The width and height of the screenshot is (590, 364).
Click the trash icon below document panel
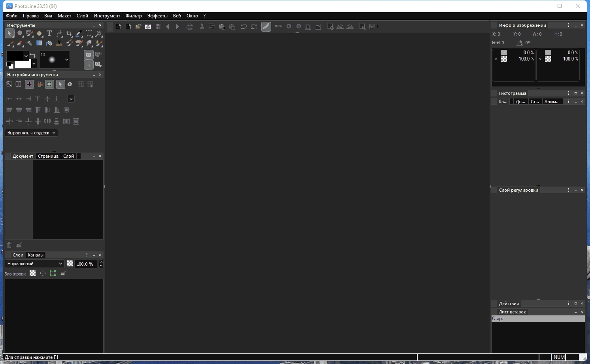9,245
